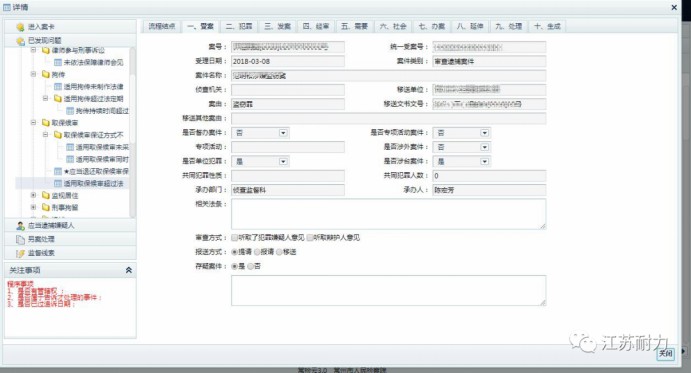Open the 已发现问题 section icon
Screen dimensions: 691x373
pos(20,41)
